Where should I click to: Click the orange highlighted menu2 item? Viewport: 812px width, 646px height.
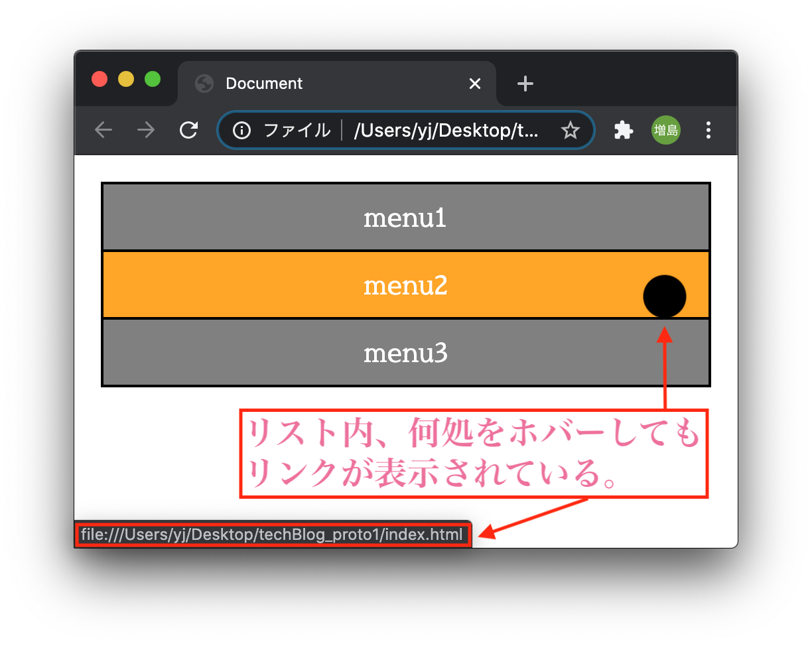pyautogui.click(x=405, y=285)
